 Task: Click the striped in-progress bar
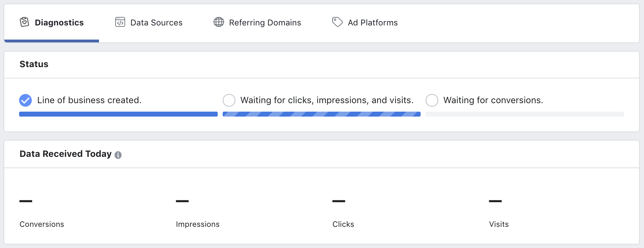click(x=322, y=114)
